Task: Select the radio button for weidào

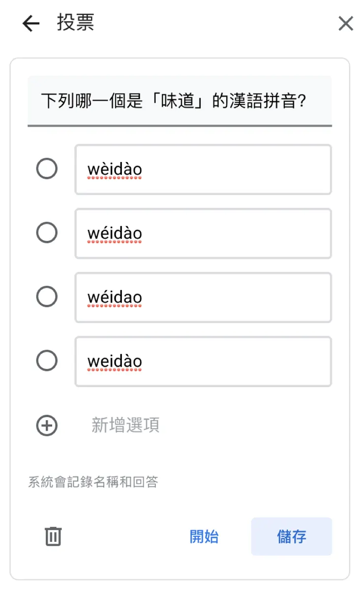Action: click(47, 362)
